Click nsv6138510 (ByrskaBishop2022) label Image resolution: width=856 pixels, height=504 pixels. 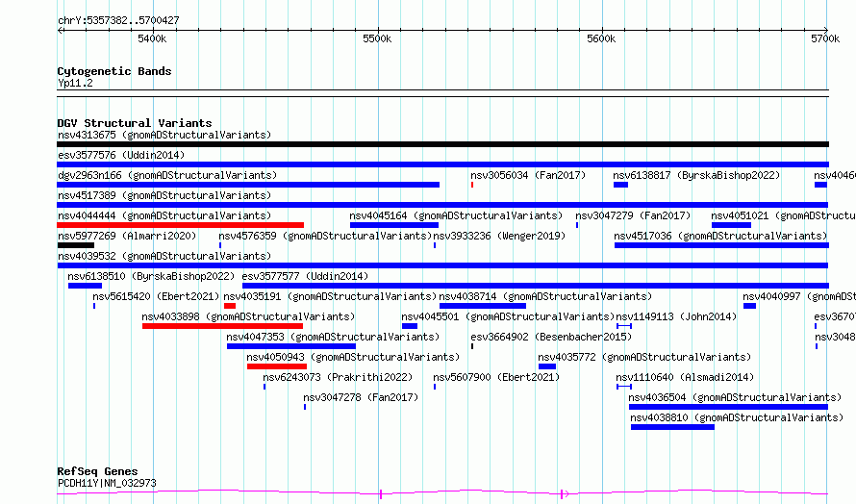coord(151,276)
